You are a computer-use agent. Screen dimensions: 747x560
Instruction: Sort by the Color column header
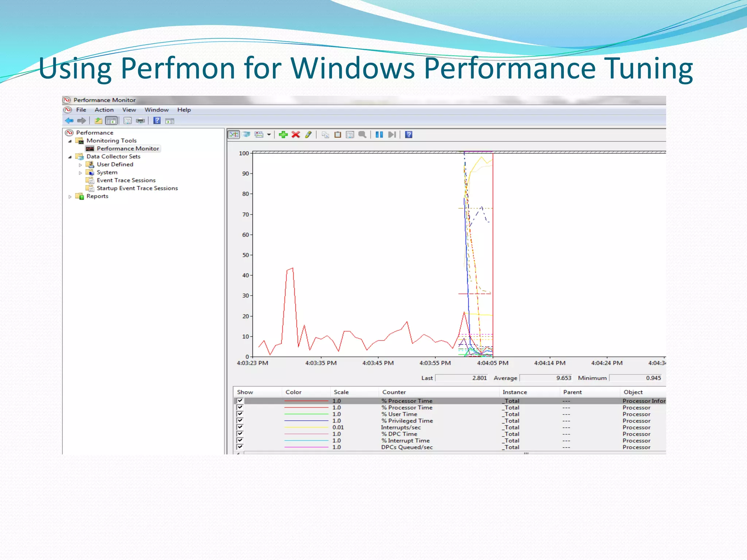pyautogui.click(x=306, y=392)
